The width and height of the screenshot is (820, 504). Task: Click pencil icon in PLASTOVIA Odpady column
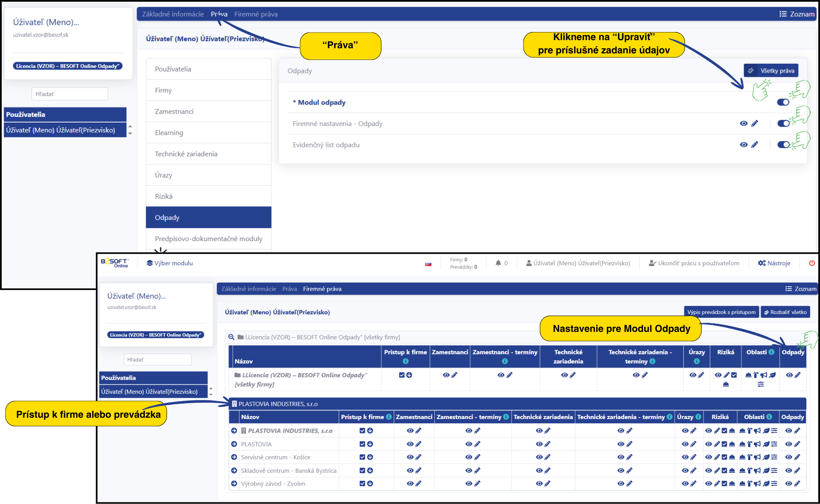[x=797, y=444]
